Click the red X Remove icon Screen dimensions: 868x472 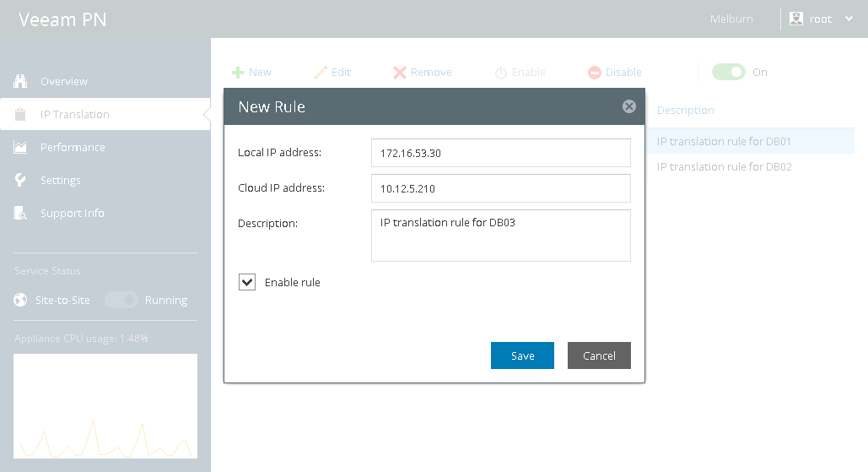[400, 73]
